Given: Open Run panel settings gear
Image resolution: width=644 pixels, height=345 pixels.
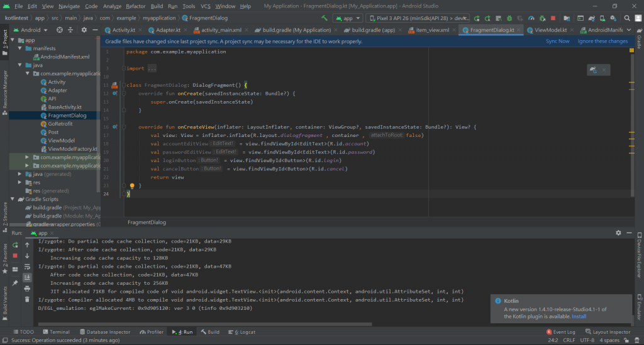Looking at the screenshot, I should point(619,233).
